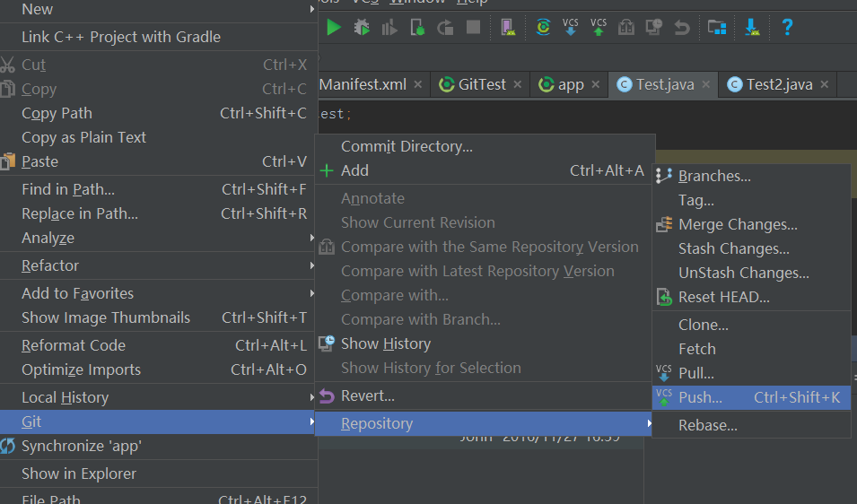
Task: Open SDK Manager download icon
Action: point(752,27)
